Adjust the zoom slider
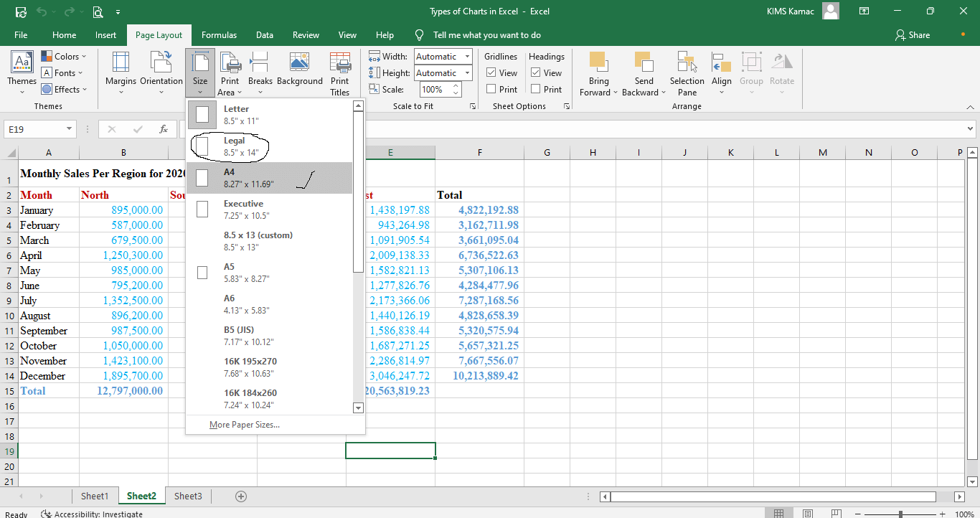 click(x=900, y=514)
